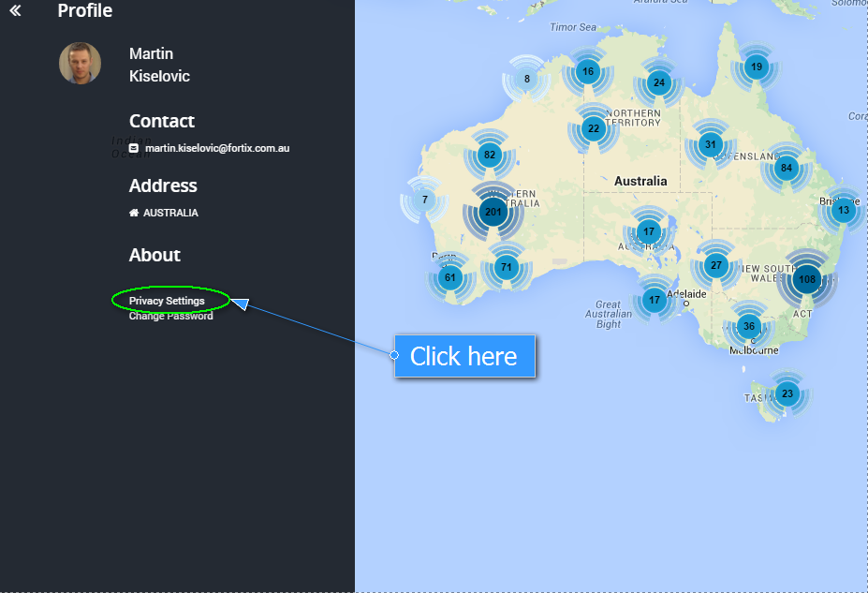The width and height of the screenshot is (868, 593).
Task: Select the map cluster marker labeled 108
Action: [807, 279]
